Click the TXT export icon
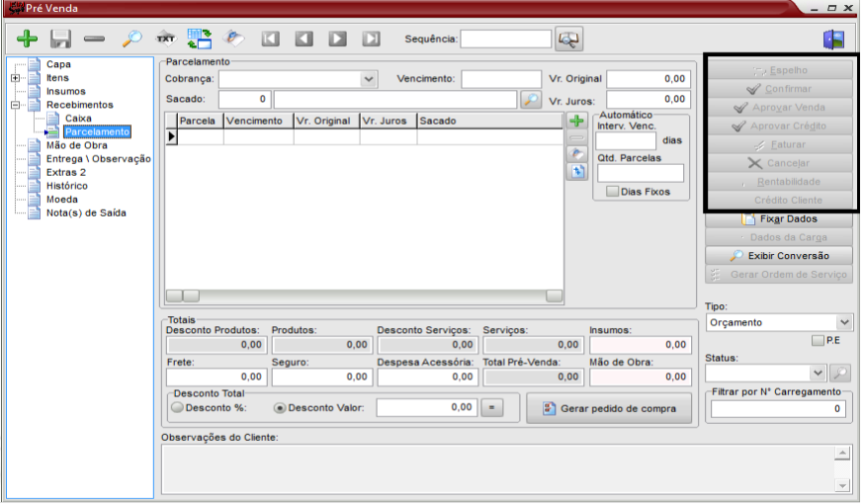This screenshot has height=504, width=864. (165, 39)
